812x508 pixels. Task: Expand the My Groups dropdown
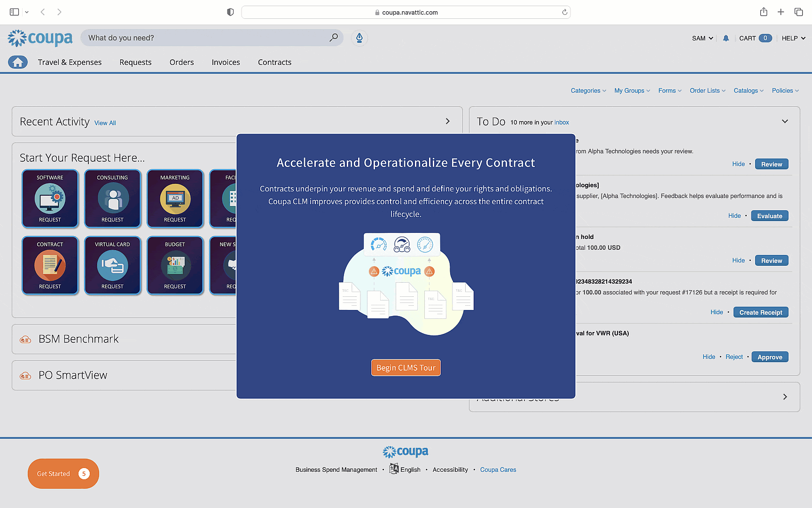tap(632, 90)
